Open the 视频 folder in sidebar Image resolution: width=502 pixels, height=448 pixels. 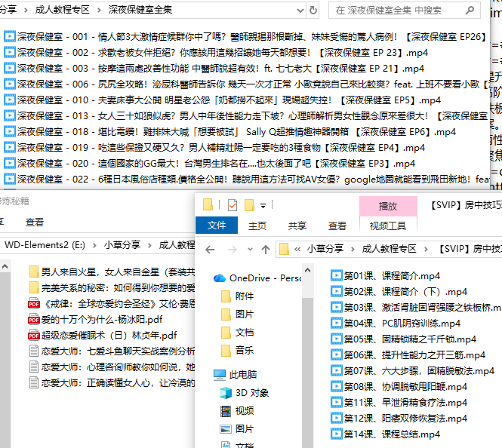coord(244,410)
